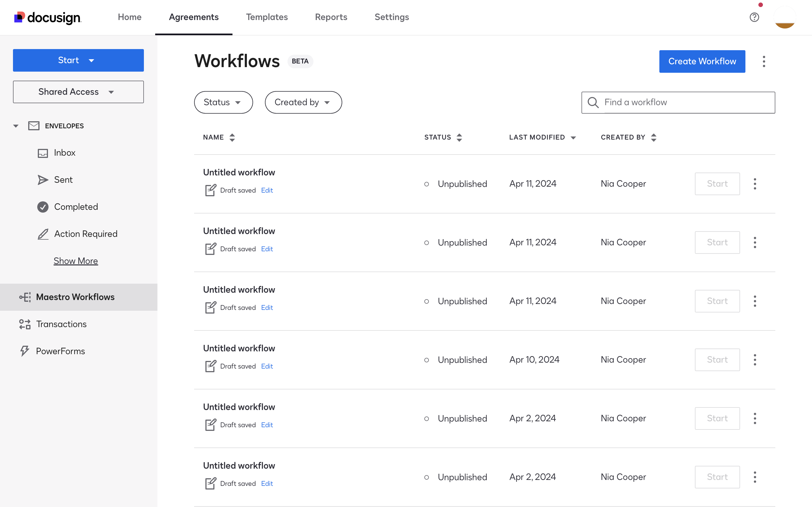Open three-dot menu beside Create Workflow
The width and height of the screenshot is (812, 507).
coord(764,61)
